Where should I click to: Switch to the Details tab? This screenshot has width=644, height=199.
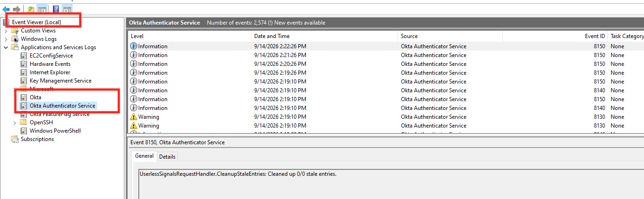167,156
